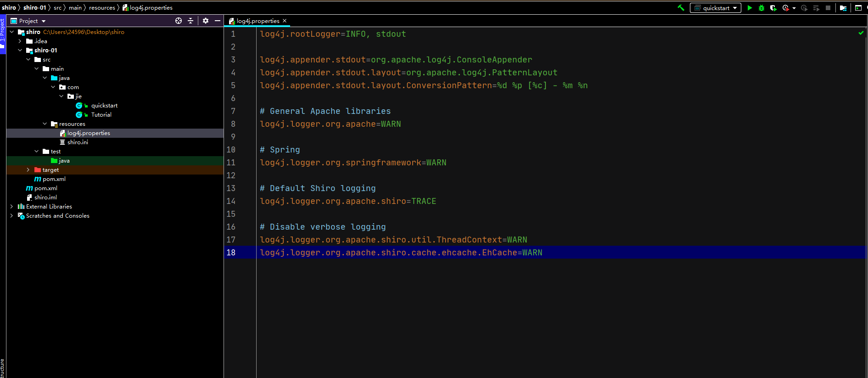This screenshot has width=868, height=378.
Task: Click line 14 in the editor gutter
Action: click(x=231, y=201)
